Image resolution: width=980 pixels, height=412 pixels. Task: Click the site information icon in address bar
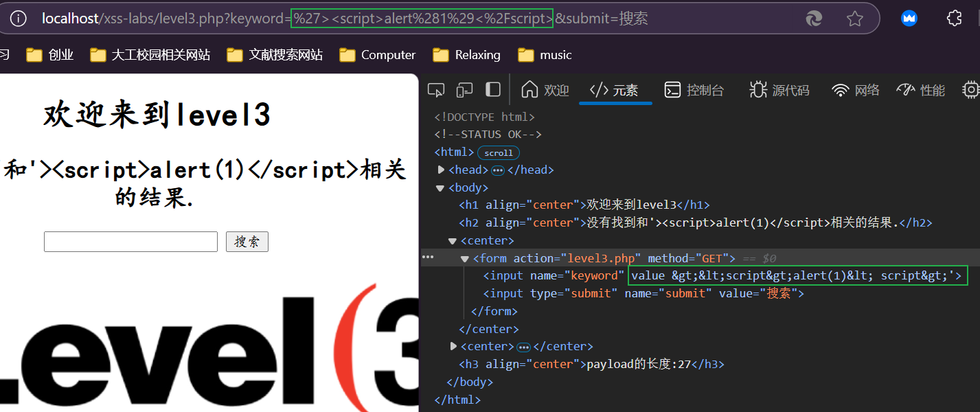pos(19,19)
